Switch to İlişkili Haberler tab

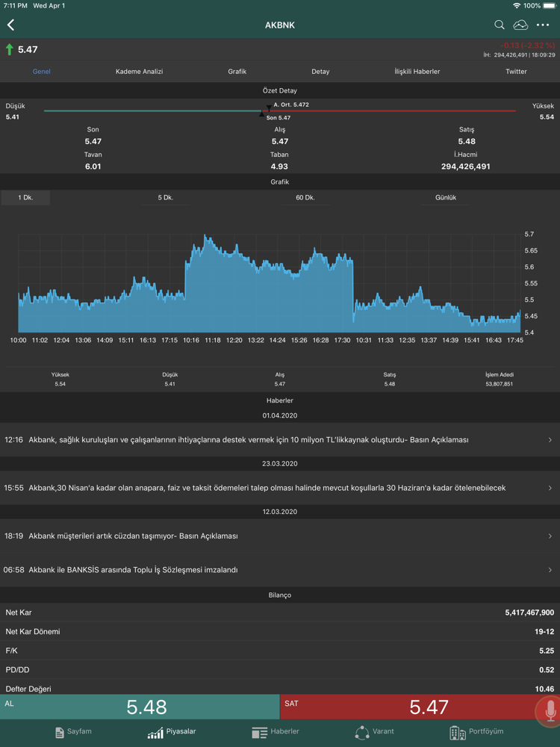pyautogui.click(x=417, y=72)
